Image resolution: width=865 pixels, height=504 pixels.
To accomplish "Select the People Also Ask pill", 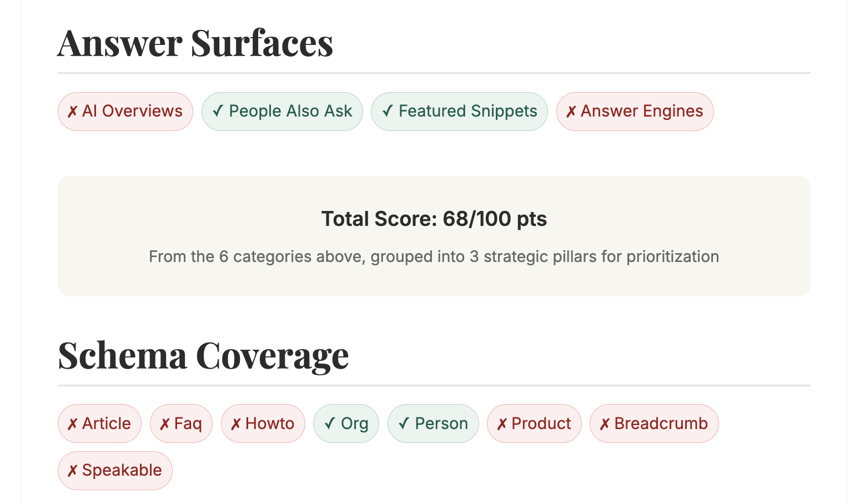I will [282, 112].
